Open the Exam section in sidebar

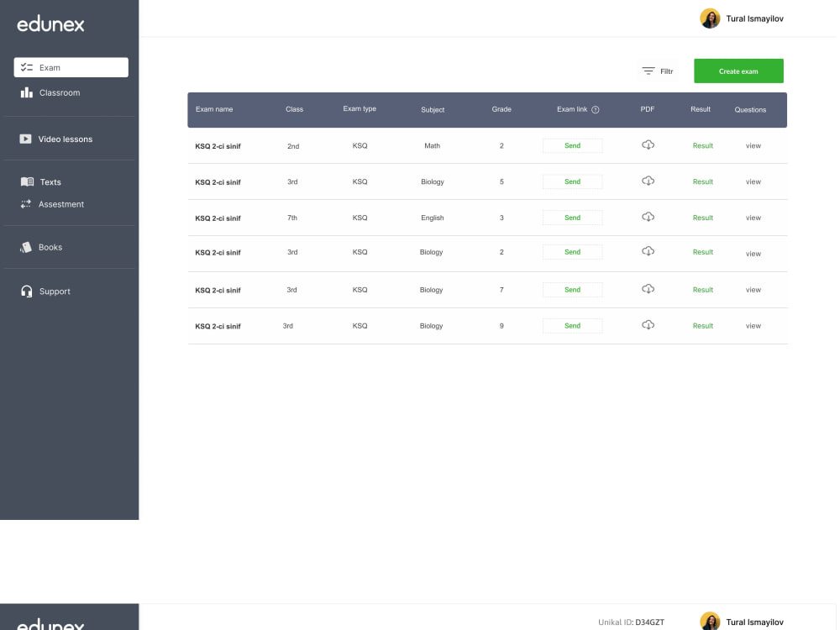(71, 67)
